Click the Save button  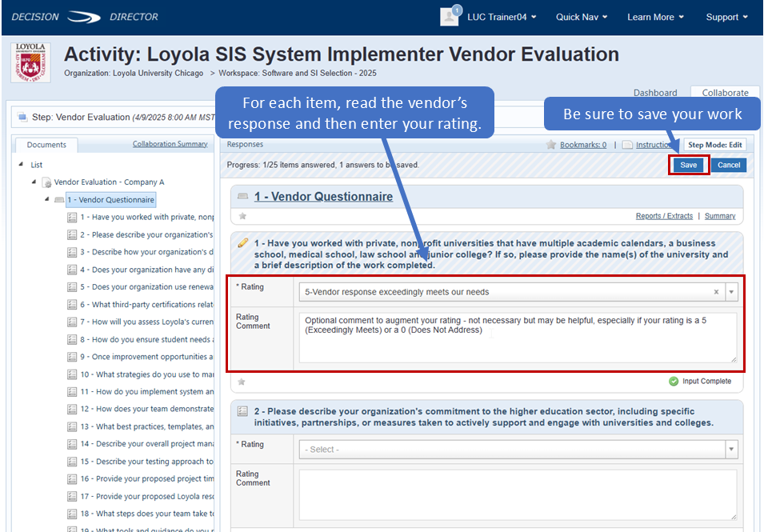[x=689, y=165]
